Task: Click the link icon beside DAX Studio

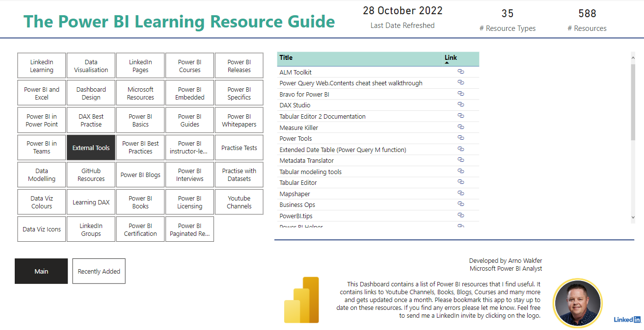Action: click(x=460, y=105)
